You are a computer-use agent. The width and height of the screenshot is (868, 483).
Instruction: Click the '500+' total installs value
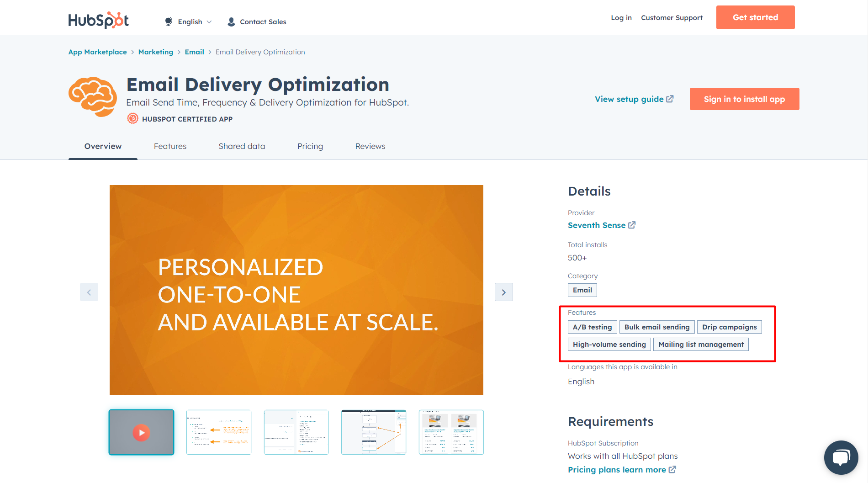tap(577, 258)
